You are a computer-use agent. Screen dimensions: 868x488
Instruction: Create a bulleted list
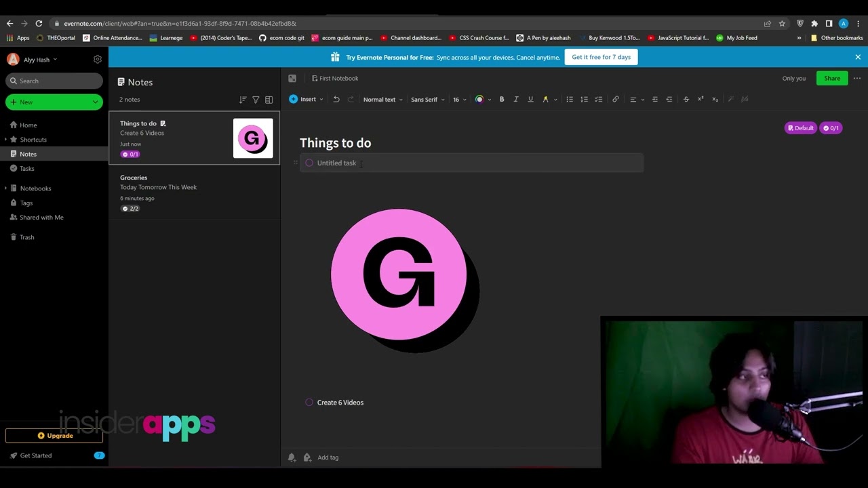coord(570,100)
